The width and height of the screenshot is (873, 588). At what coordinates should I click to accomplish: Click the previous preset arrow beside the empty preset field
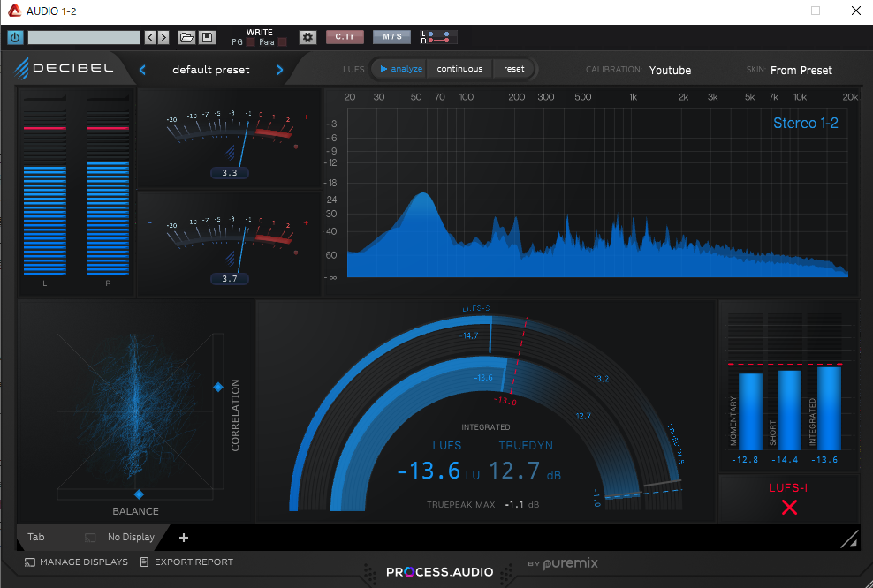tap(150, 37)
